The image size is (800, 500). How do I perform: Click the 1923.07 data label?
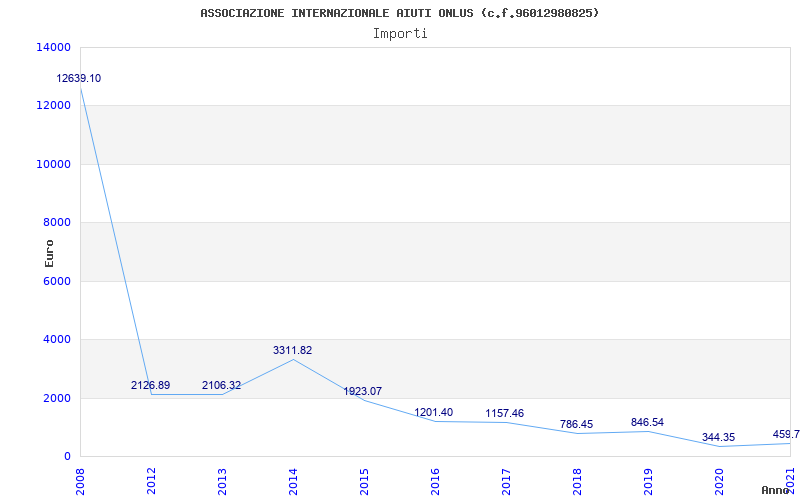pos(362,391)
